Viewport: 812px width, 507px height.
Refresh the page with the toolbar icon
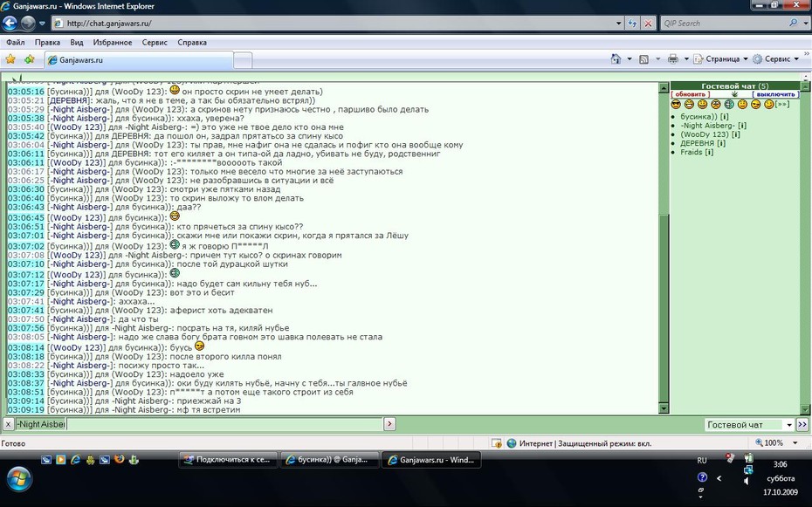pyautogui.click(x=632, y=24)
